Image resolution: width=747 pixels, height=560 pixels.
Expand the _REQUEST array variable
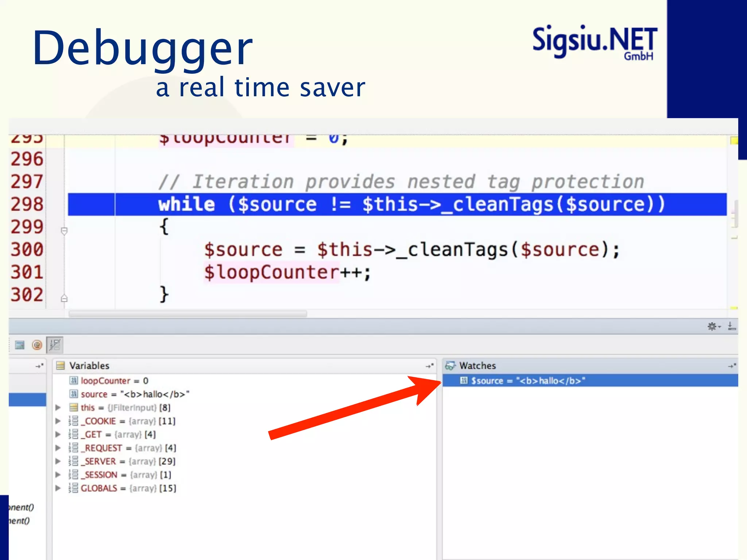click(x=58, y=448)
